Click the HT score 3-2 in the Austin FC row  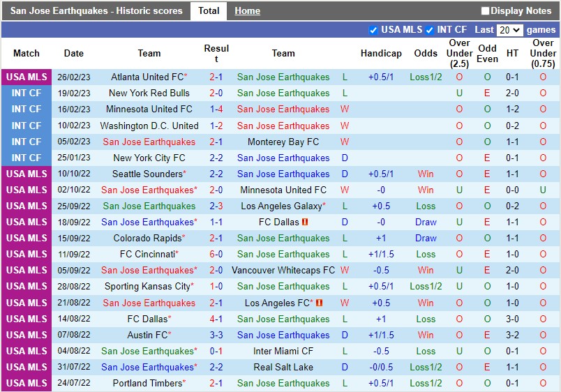pos(512,335)
